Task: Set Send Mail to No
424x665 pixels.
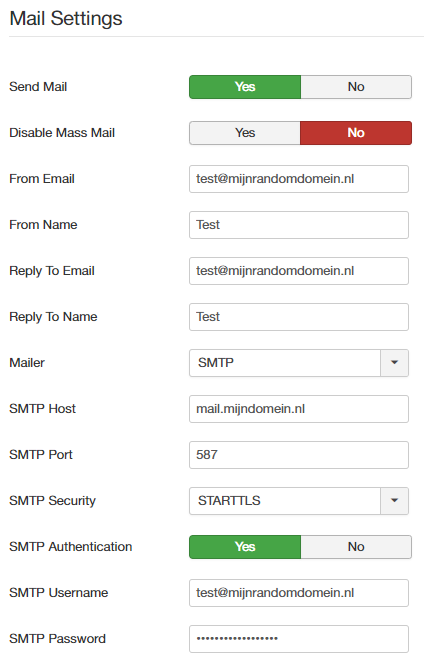Action: click(x=356, y=87)
